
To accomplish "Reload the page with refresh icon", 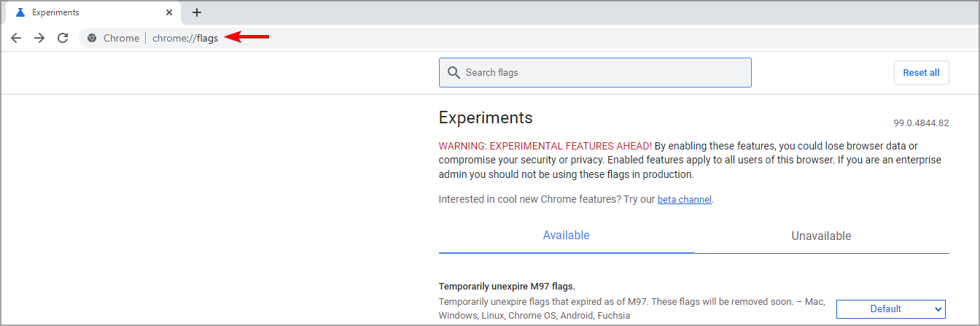I will coord(63,38).
